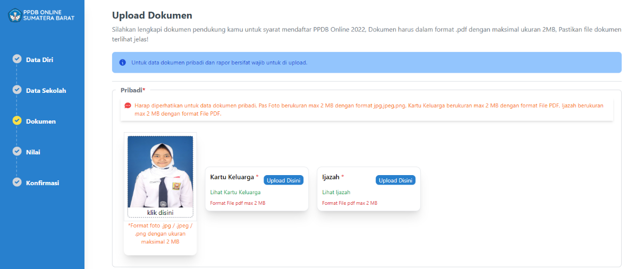The image size is (644, 269).
Task: Click the 'klik disini' photo upload text
Action: [160, 213]
